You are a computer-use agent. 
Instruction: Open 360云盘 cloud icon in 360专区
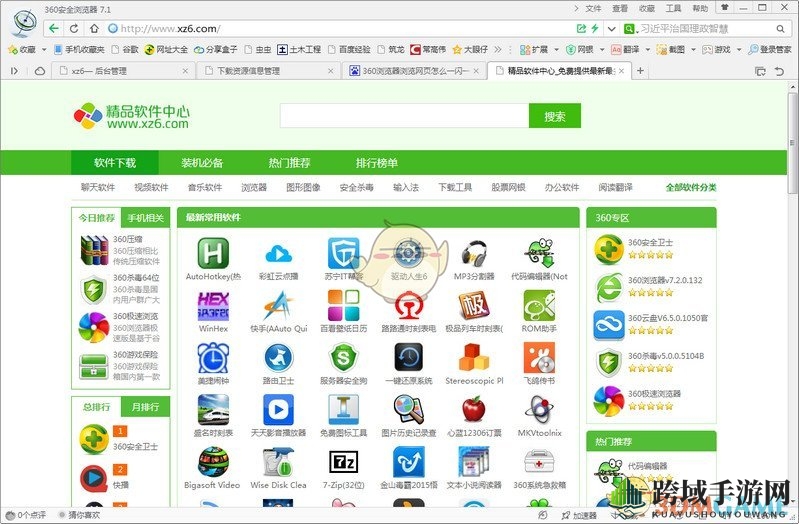(x=608, y=325)
